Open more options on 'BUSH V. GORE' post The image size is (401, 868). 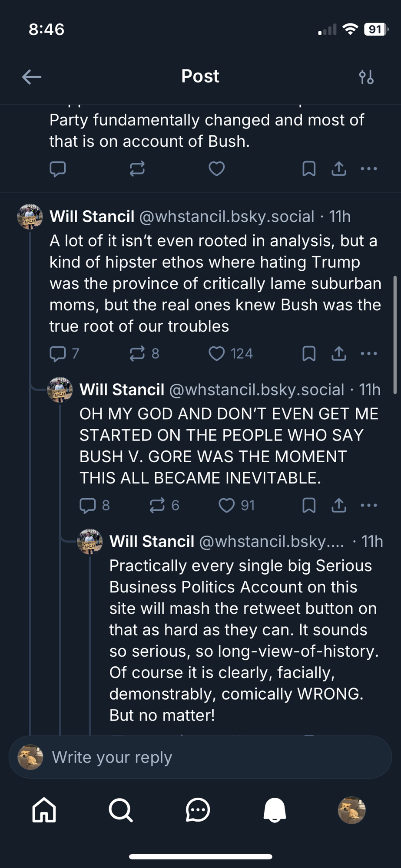pos(369,505)
